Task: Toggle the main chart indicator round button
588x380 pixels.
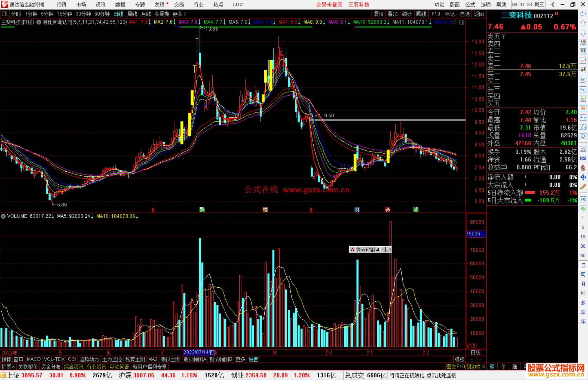Action: (x=39, y=22)
